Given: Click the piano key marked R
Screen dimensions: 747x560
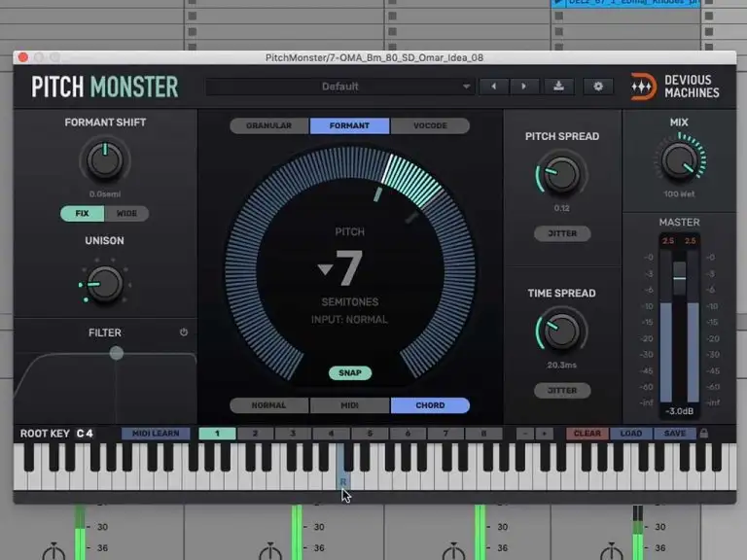Looking at the screenshot, I should pyautogui.click(x=343, y=476).
